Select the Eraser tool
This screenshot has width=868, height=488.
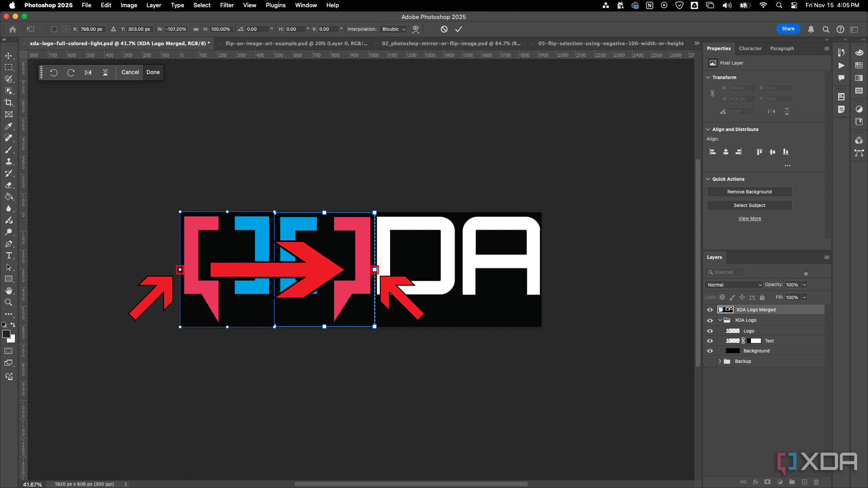(x=9, y=185)
